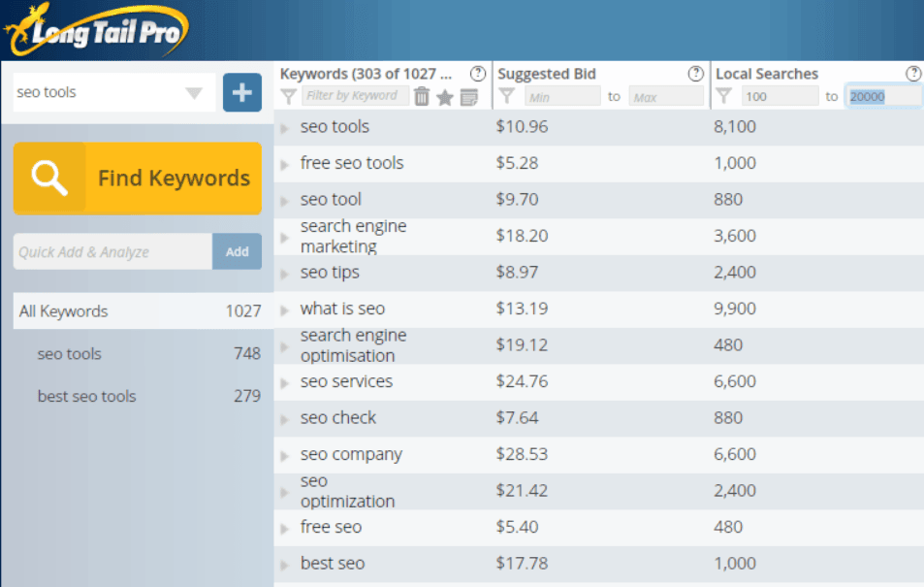Click the Local Searches filter funnel icon

724,96
